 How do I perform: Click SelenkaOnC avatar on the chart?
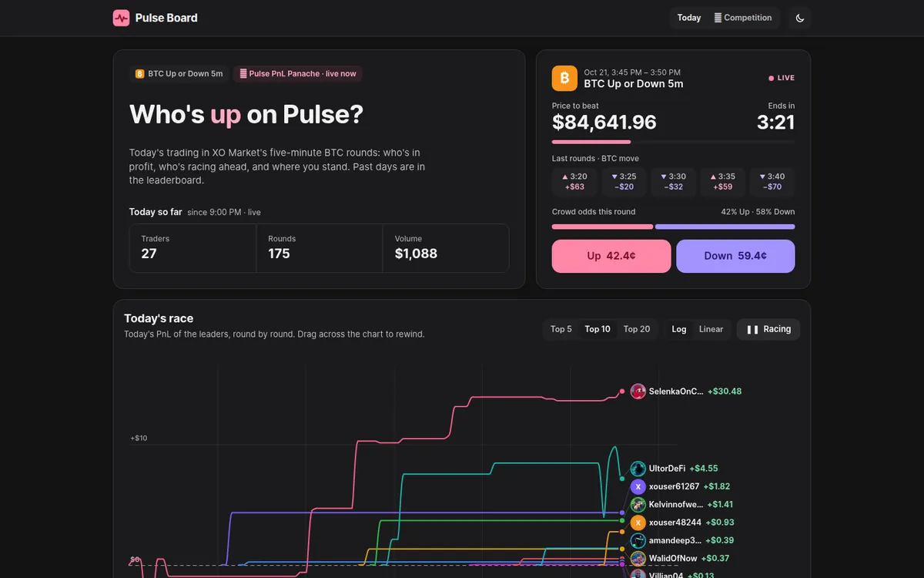(x=638, y=391)
